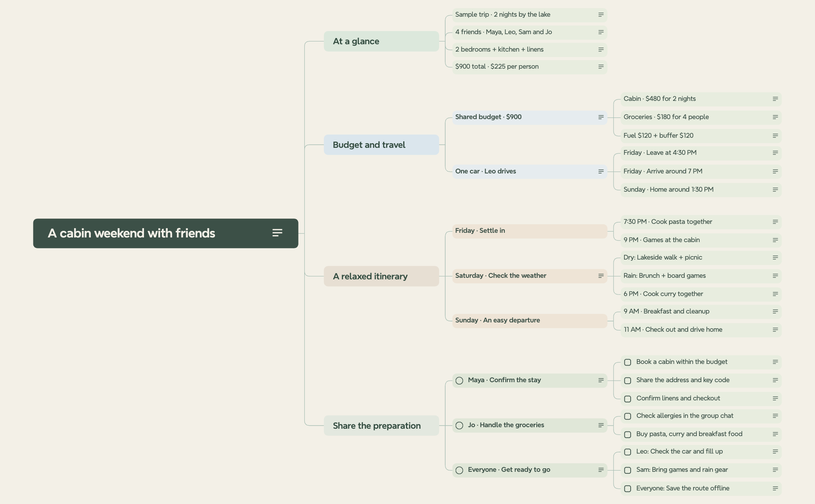Image resolution: width=815 pixels, height=504 pixels.
Task: Click the text 2 bedrooms + kitchen + linens
Action: click(499, 50)
